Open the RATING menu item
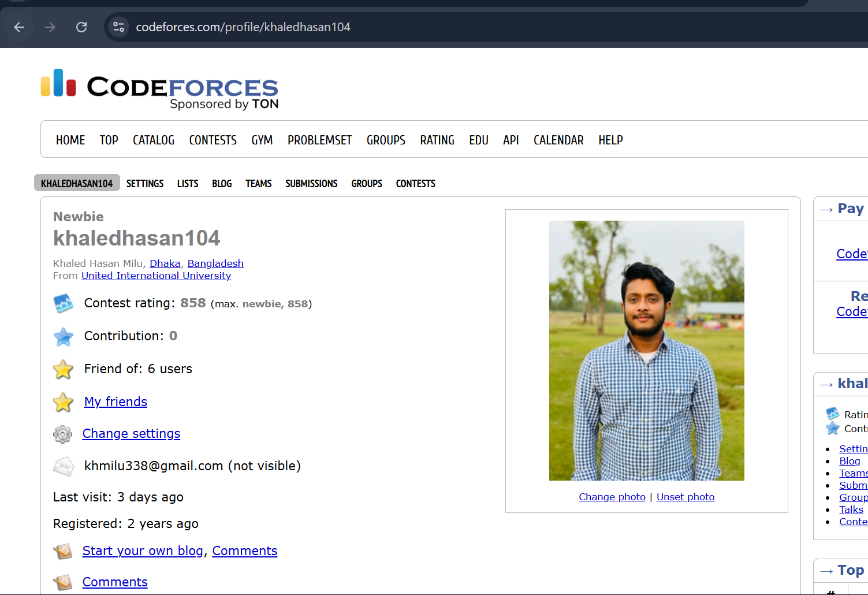The height and width of the screenshot is (595, 868). point(437,140)
